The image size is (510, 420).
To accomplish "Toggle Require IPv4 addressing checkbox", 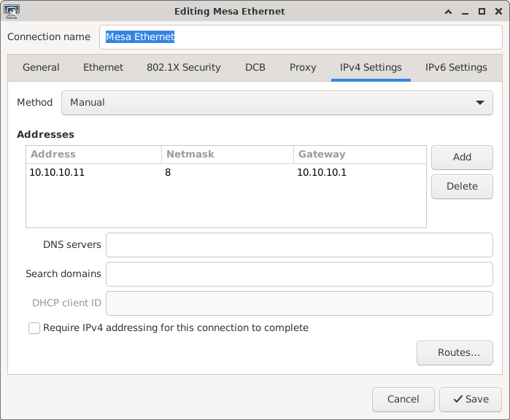I will click(34, 328).
